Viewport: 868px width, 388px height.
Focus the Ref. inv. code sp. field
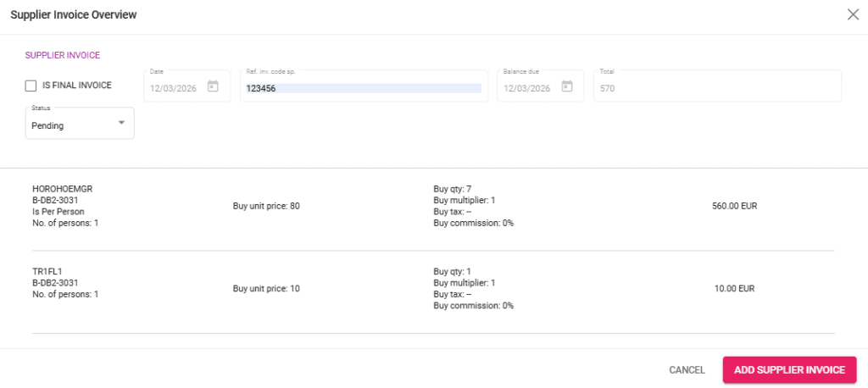[363, 88]
